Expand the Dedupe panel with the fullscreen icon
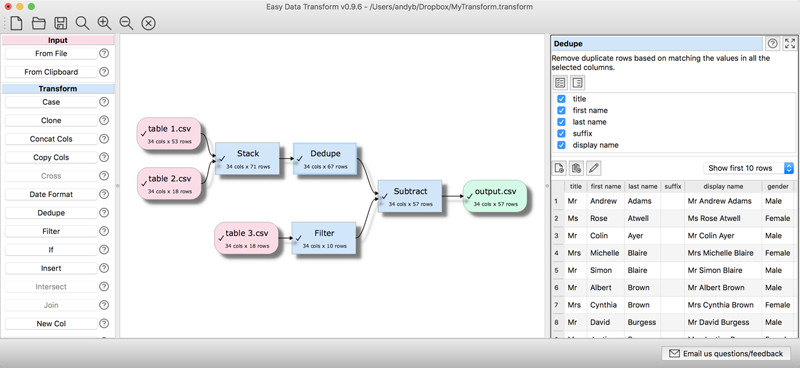This screenshot has height=368, width=800. (790, 43)
